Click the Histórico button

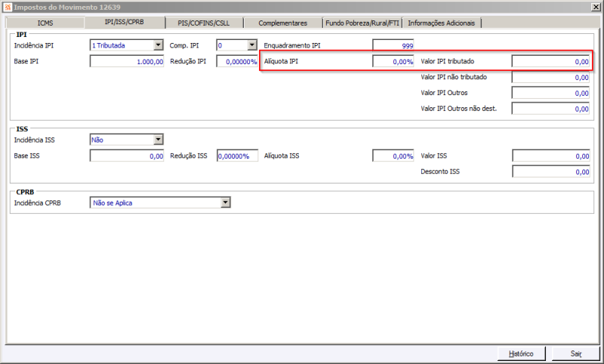pyautogui.click(x=521, y=353)
